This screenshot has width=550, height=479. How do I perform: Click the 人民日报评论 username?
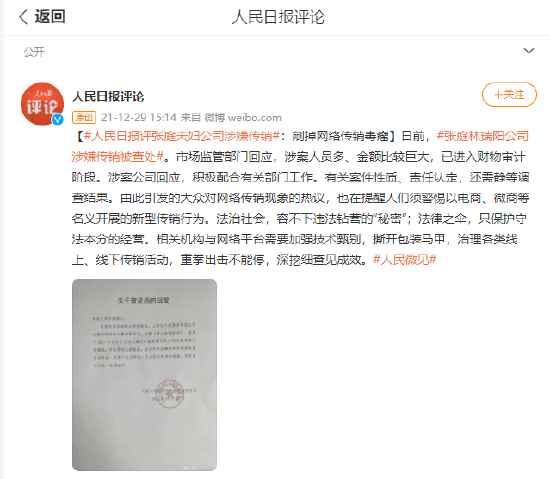click(x=108, y=96)
